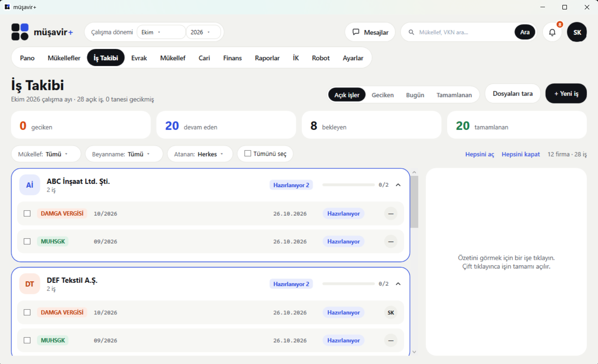Click Hazırlanıyor status on DEF MUHSGK row
This screenshot has width=598, height=364.
point(343,340)
